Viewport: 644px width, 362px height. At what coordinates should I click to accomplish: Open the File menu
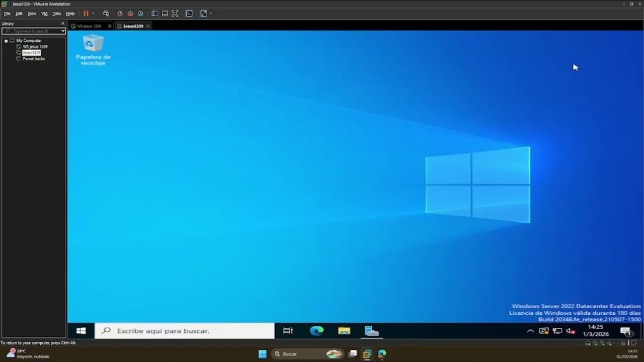(7, 14)
